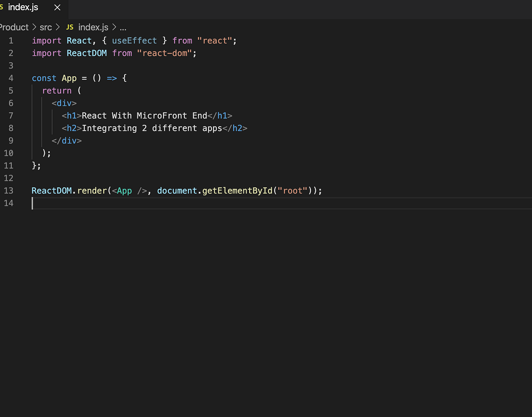Image resolution: width=532 pixels, height=417 pixels.
Task: Click the JS file icon in the index.js tab
Action: (3, 7)
